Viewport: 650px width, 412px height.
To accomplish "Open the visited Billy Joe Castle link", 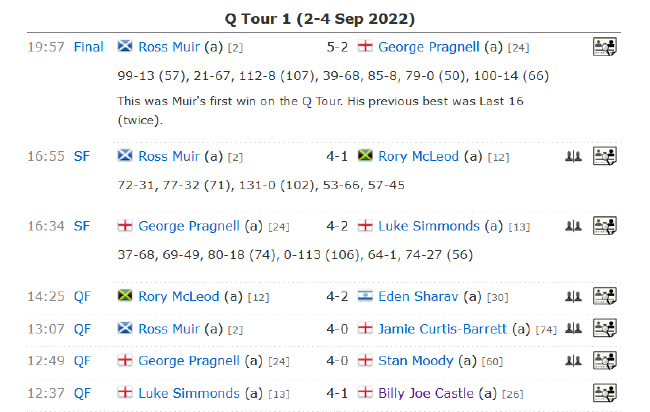I will click(426, 393).
